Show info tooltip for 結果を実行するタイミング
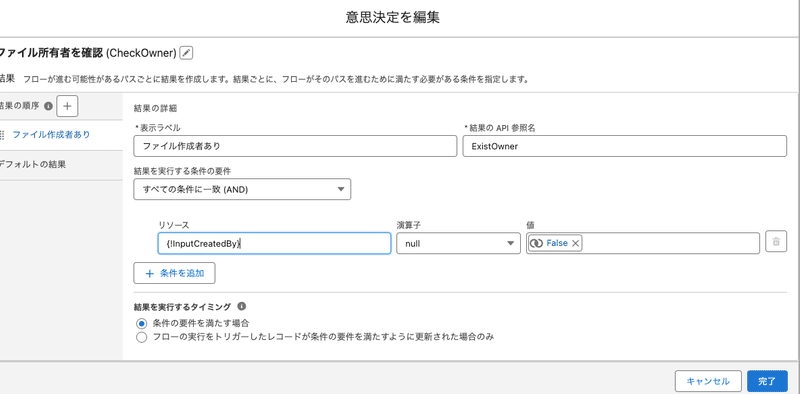This screenshot has height=394, width=800. pos(242,306)
